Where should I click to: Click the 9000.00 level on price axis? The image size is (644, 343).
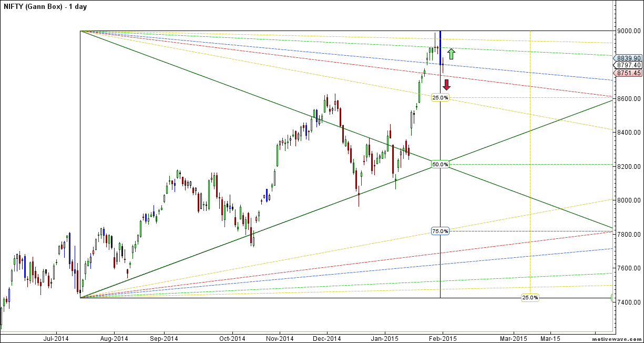[630, 31]
